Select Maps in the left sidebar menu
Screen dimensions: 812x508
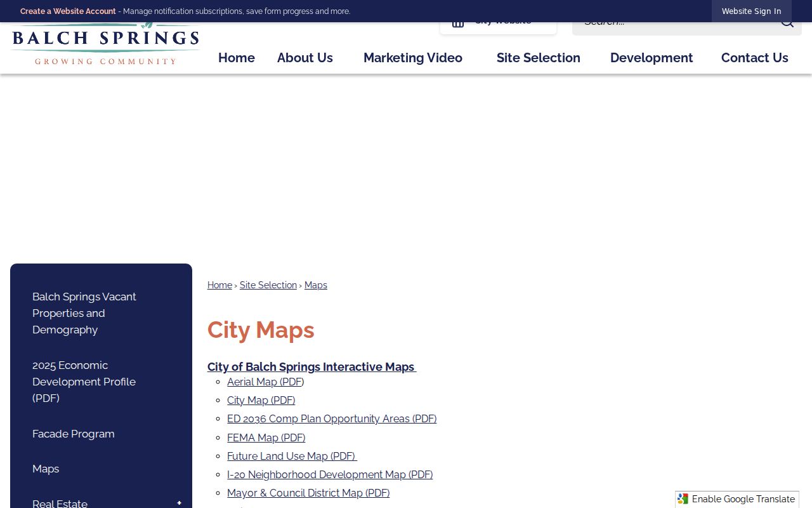pos(46,469)
